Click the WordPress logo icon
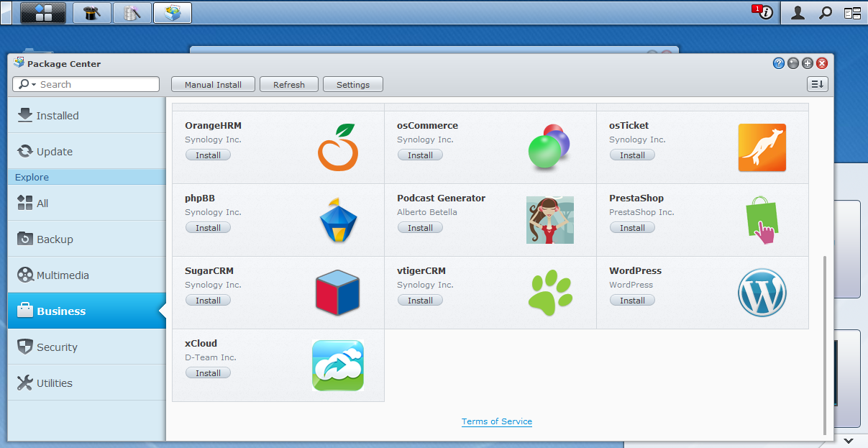The height and width of the screenshot is (448, 868). [762, 293]
